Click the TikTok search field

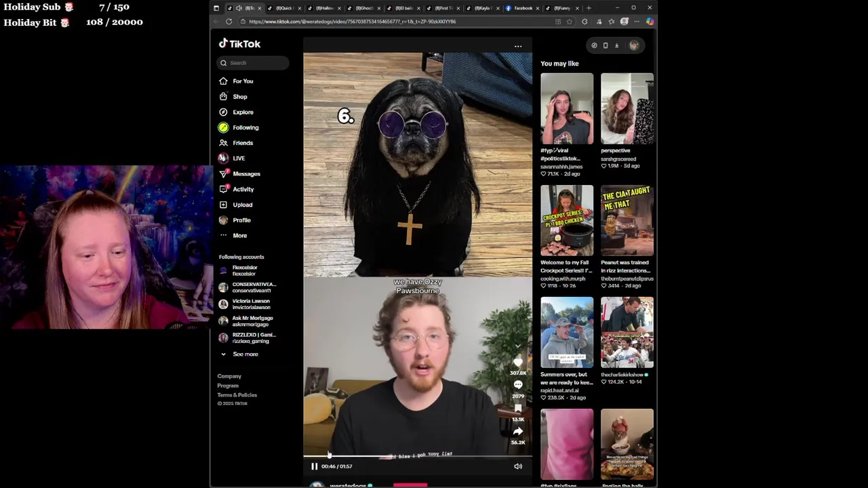tap(253, 63)
